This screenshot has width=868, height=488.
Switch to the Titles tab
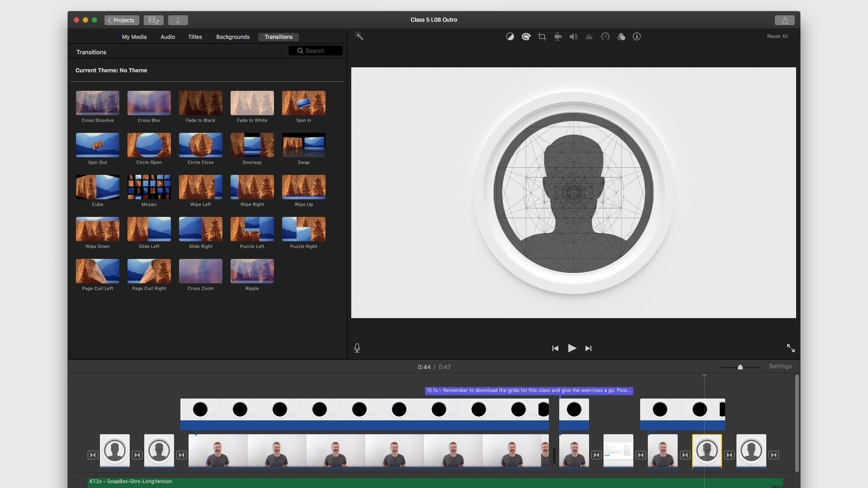(x=195, y=37)
